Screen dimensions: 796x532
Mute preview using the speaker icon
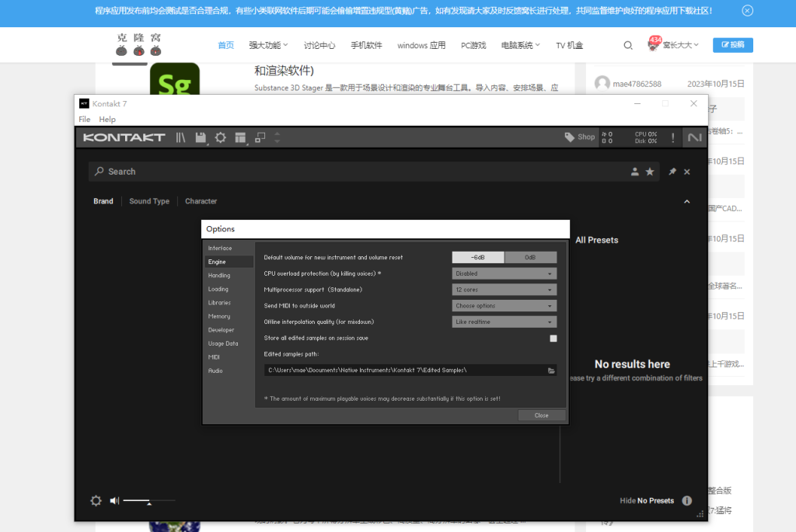(x=115, y=501)
